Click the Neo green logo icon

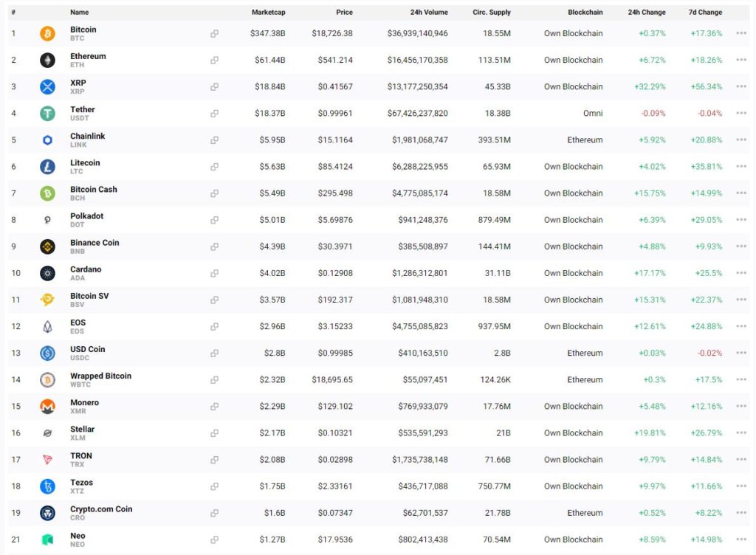[x=47, y=540]
